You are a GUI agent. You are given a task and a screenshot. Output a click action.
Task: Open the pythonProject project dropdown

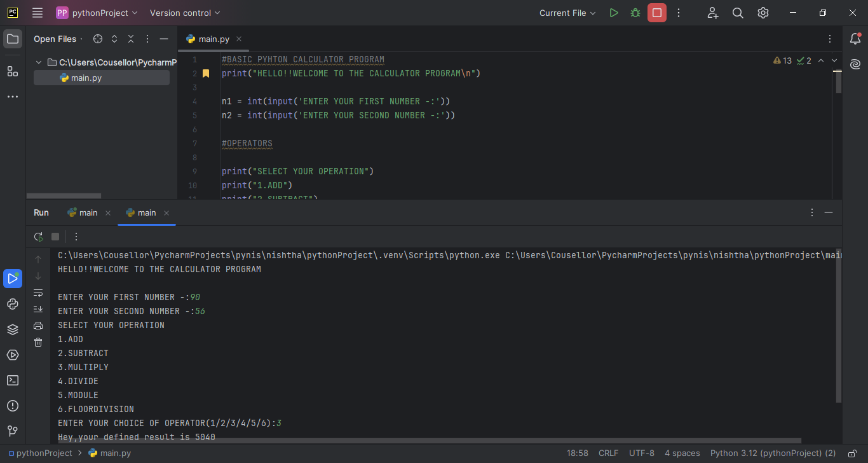97,13
